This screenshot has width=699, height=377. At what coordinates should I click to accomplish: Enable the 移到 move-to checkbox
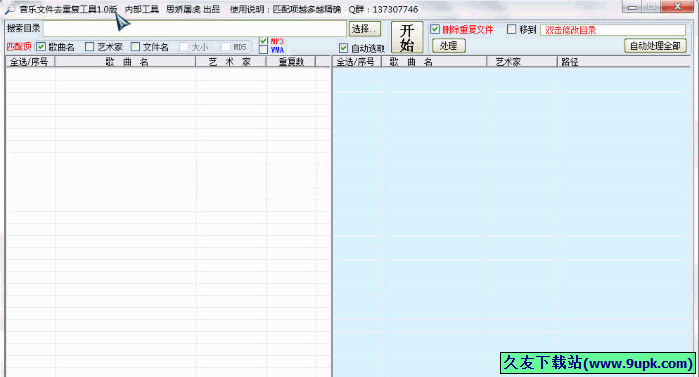pos(511,29)
